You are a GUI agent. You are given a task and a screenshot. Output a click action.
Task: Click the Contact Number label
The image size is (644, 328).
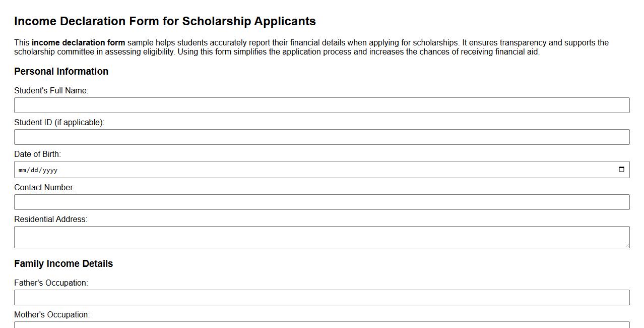tap(44, 187)
